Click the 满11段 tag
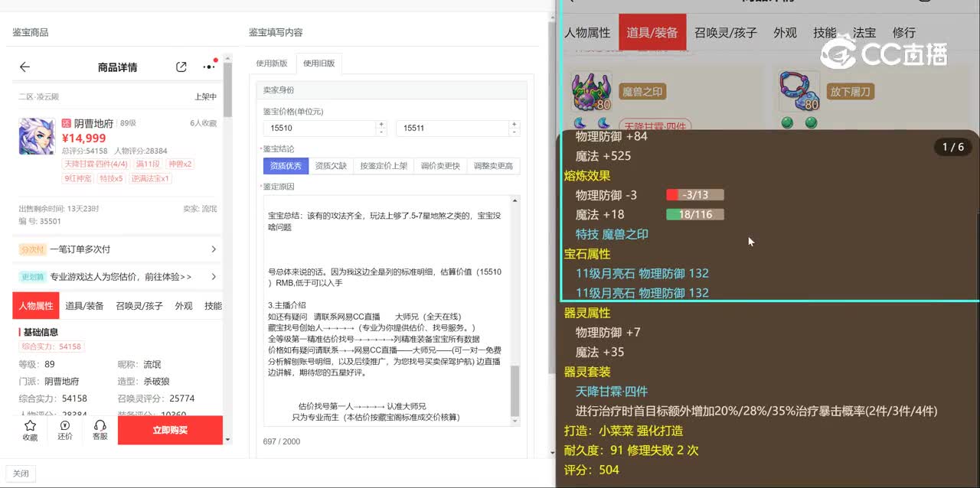 (x=148, y=164)
